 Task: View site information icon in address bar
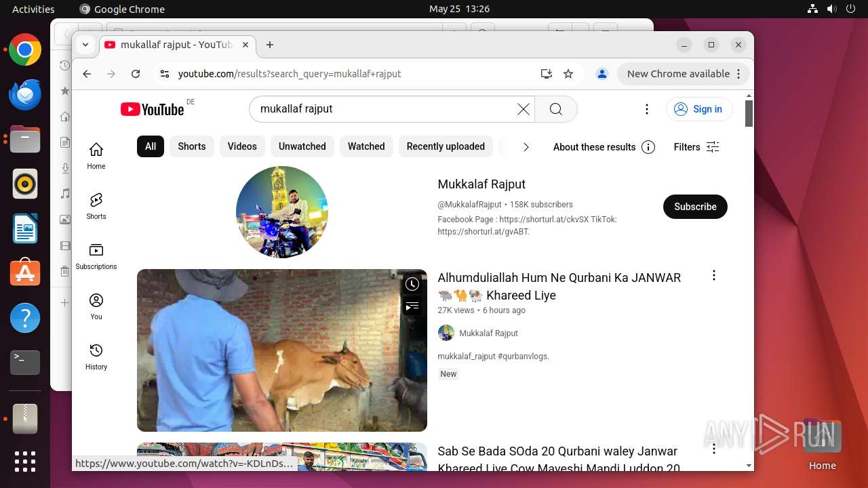pyautogui.click(x=163, y=74)
